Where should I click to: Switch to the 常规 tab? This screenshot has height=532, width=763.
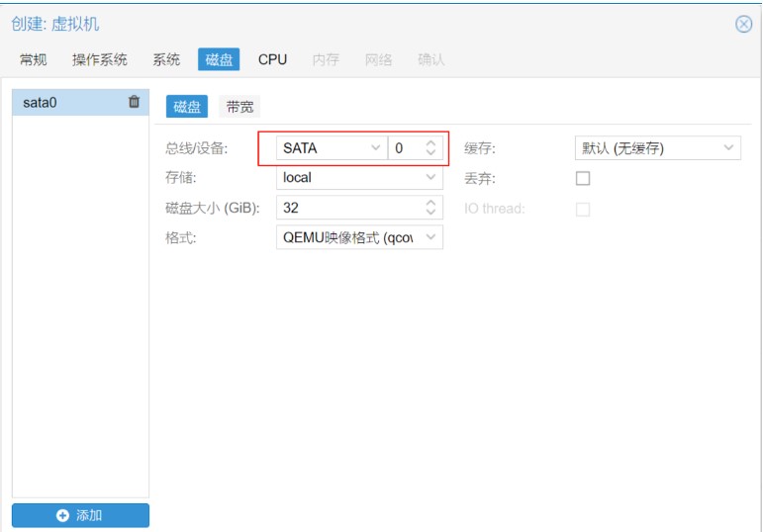(x=34, y=59)
